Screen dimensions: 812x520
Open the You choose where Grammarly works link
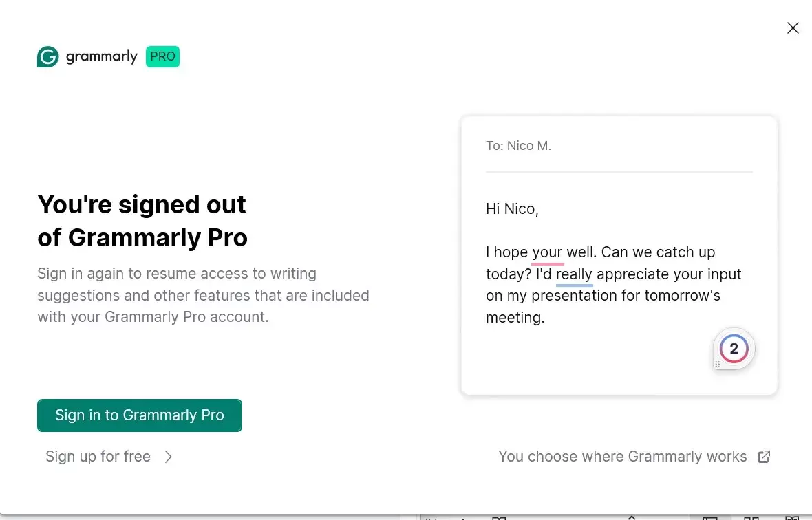tap(622, 457)
